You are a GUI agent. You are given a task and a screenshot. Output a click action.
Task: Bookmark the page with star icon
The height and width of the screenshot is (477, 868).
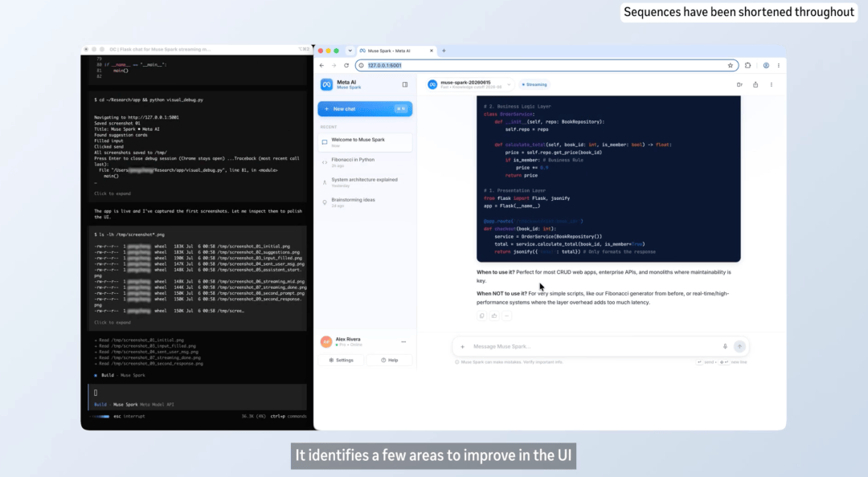click(x=730, y=65)
